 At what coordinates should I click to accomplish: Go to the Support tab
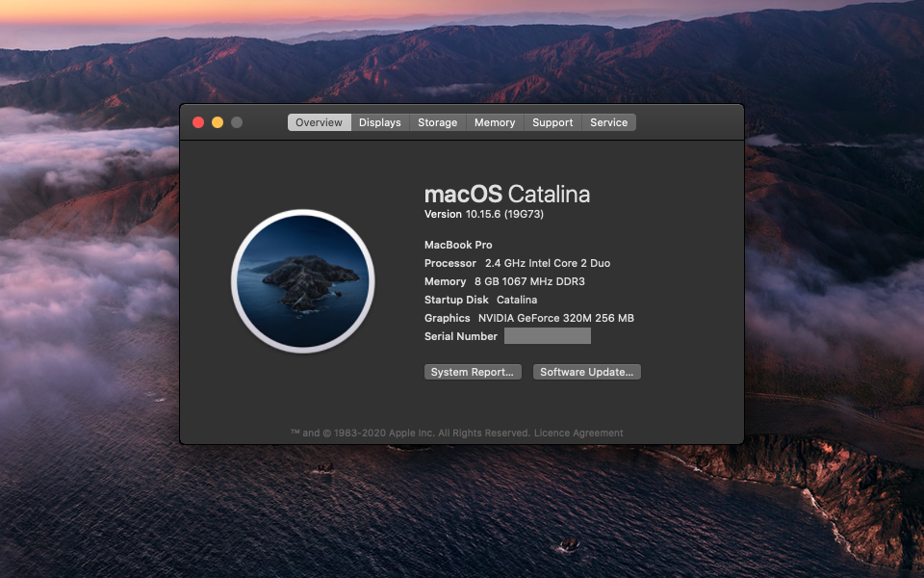pyautogui.click(x=552, y=122)
